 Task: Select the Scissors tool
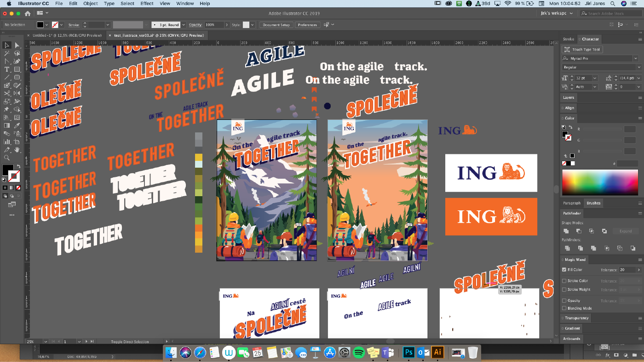7,93
